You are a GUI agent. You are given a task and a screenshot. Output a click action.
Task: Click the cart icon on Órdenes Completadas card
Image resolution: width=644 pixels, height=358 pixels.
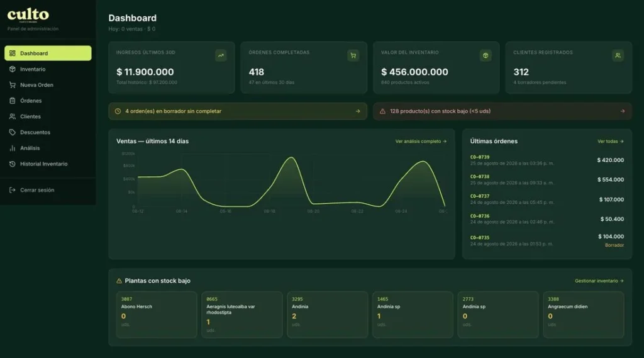[353, 55]
